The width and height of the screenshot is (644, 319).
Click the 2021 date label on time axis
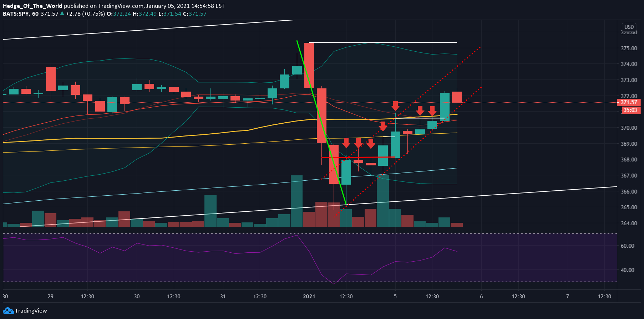[309, 297]
